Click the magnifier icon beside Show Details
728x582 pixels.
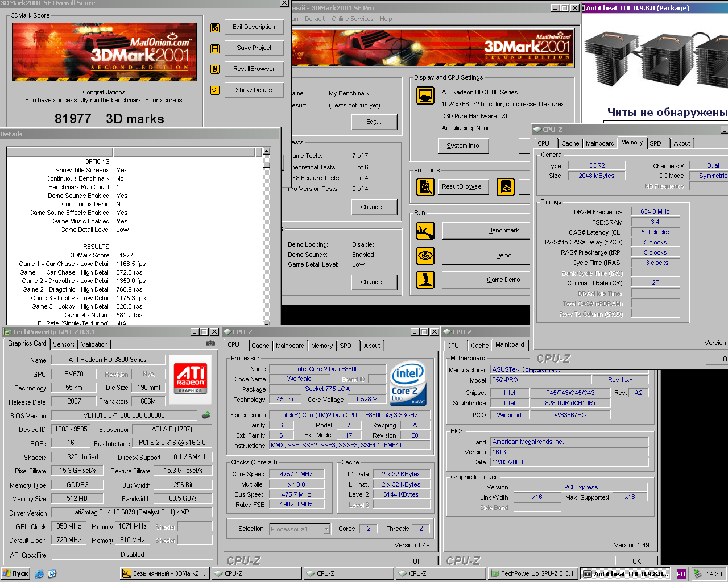[215, 90]
